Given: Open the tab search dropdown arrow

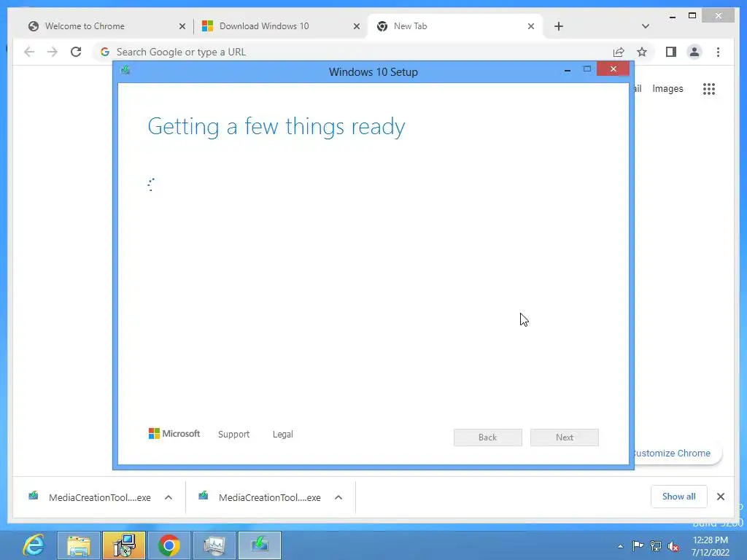Looking at the screenshot, I should [x=645, y=26].
